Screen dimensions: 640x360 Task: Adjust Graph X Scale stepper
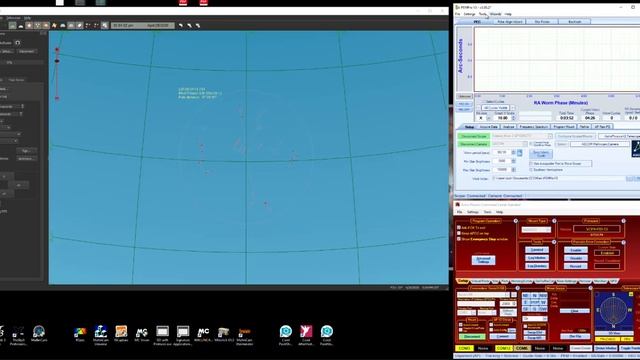[x=513, y=118]
